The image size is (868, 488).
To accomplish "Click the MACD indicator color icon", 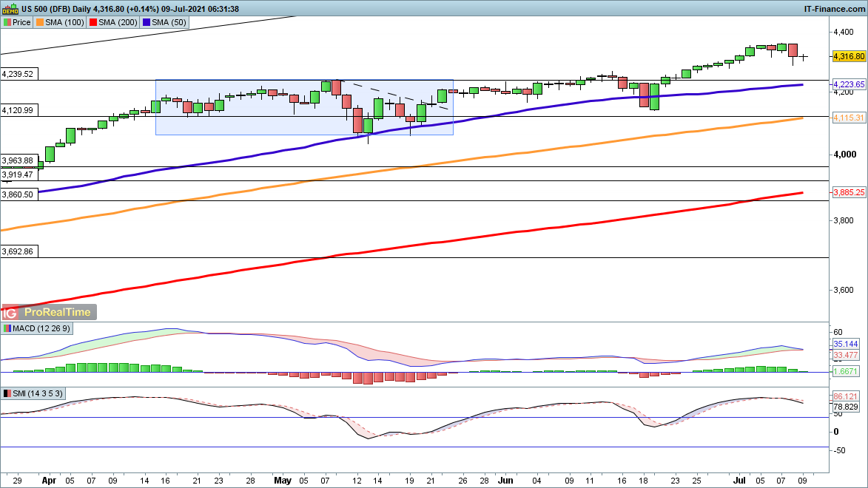I will [x=7, y=328].
